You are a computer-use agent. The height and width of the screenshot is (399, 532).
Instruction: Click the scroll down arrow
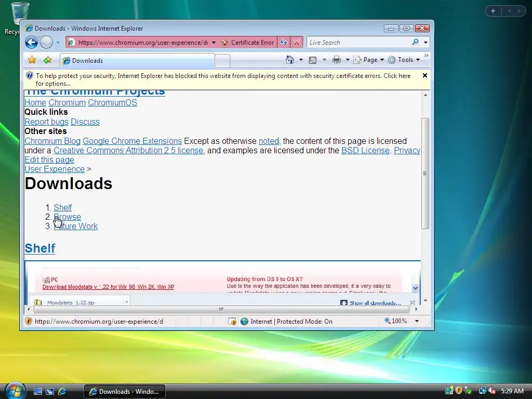[x=425, y=301]
